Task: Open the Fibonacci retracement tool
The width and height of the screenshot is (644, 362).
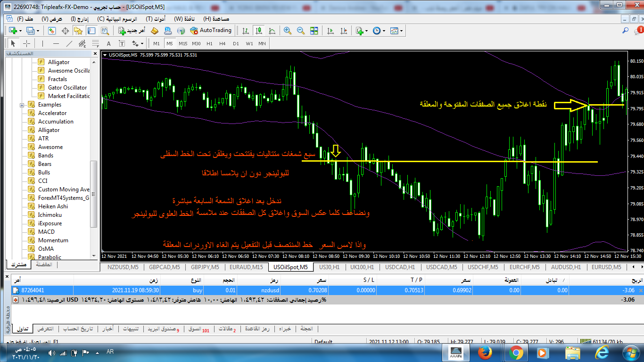Action: (95, 44)
